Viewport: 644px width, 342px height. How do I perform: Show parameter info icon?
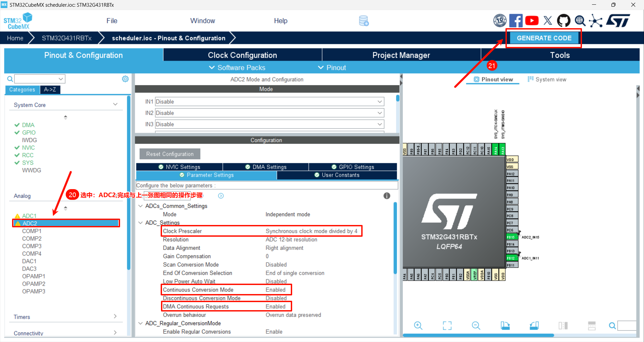click(x=387, y=196)
